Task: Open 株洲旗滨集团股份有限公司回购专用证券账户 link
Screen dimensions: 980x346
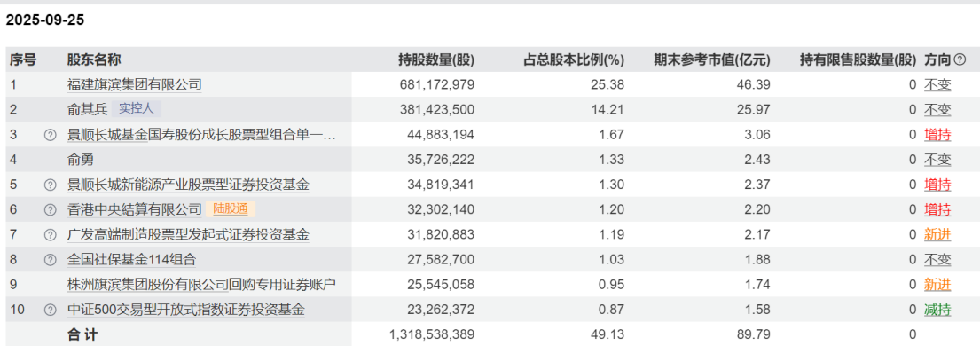Action: (x=201, y=285)
